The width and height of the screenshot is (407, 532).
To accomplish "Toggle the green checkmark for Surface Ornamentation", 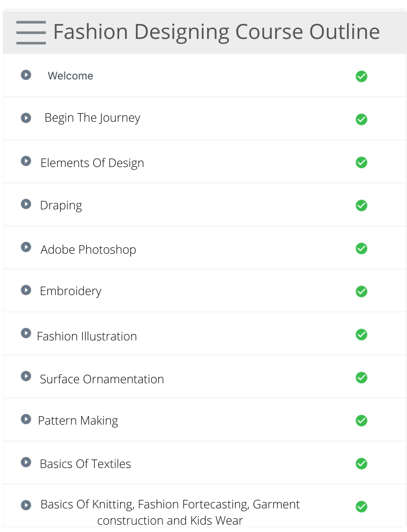I will (x=361, y=377).
